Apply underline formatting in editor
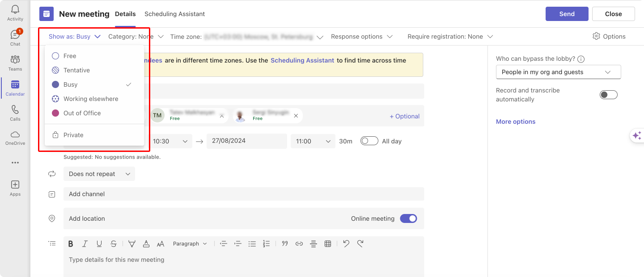Screen dimensions: 644x277 [x=99, y=243]
